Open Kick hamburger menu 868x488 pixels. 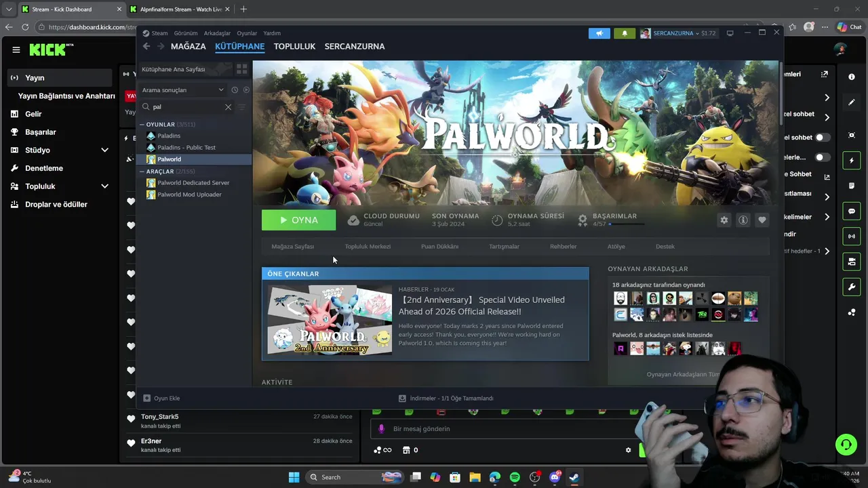coord(16,49)
